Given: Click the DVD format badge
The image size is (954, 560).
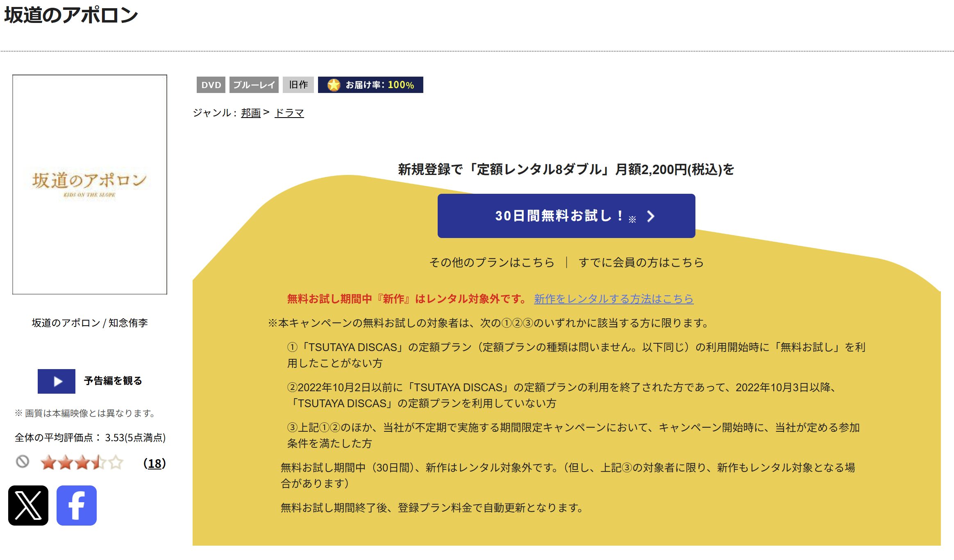Looking at the screenshot, I should point(211,85).
